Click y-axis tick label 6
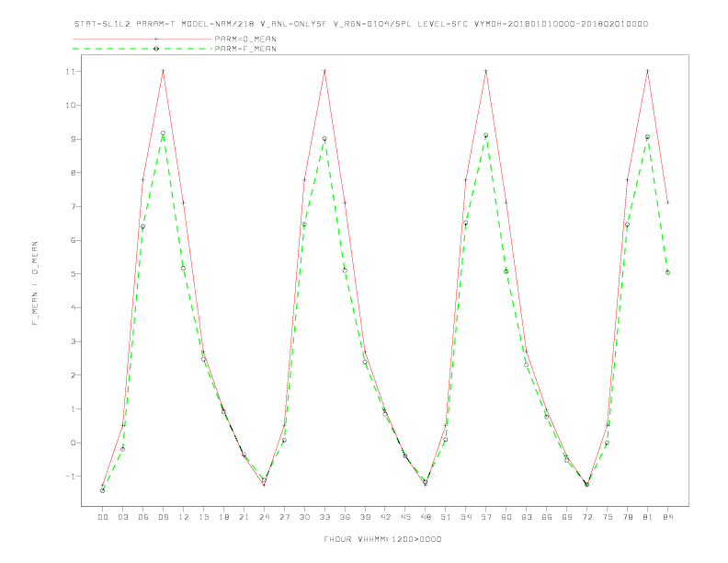Image resolution: width=728 pixels, height=563 pixels. (x=73, y=240)
